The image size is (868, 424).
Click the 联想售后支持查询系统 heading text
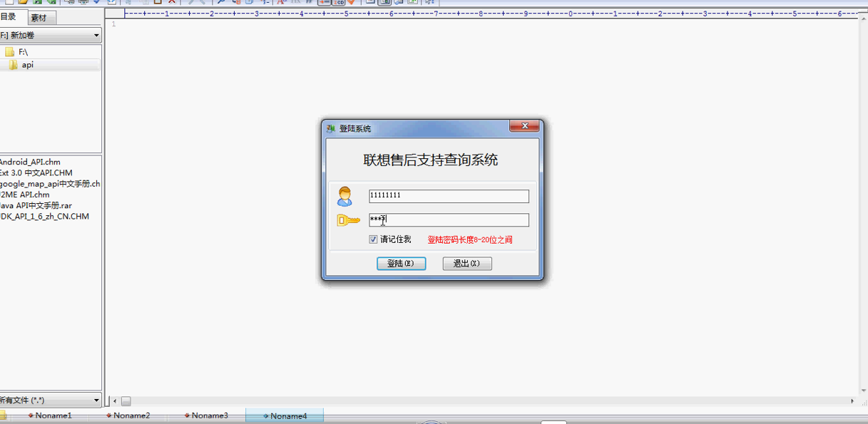coord(431,160)
